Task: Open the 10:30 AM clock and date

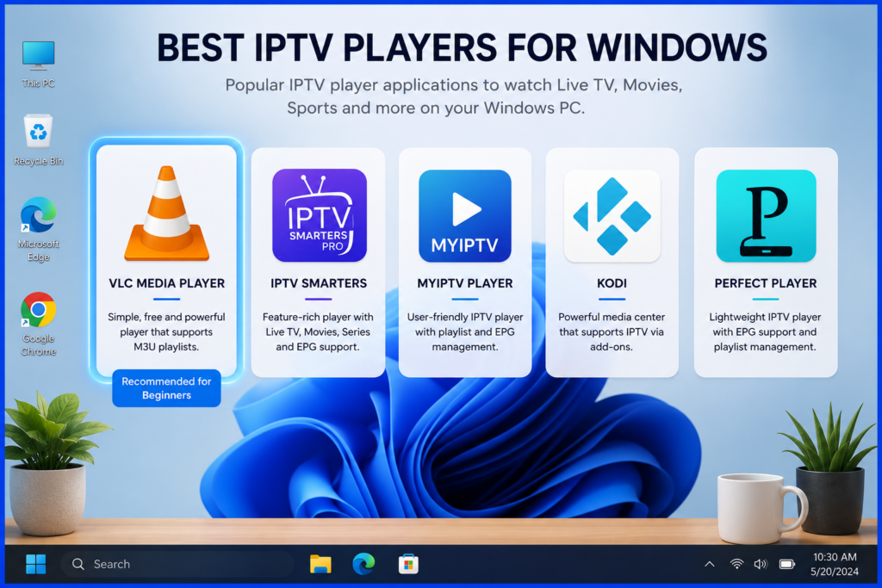Action: (x=835, y=564)
